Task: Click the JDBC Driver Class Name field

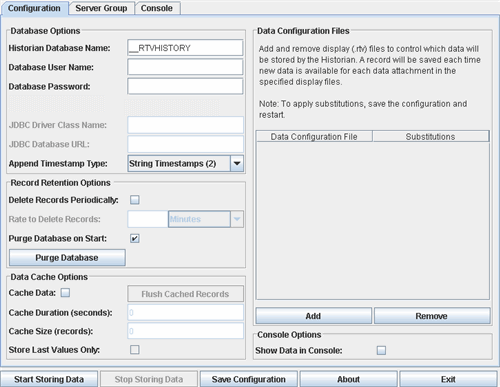Action: tap(185, 125)
